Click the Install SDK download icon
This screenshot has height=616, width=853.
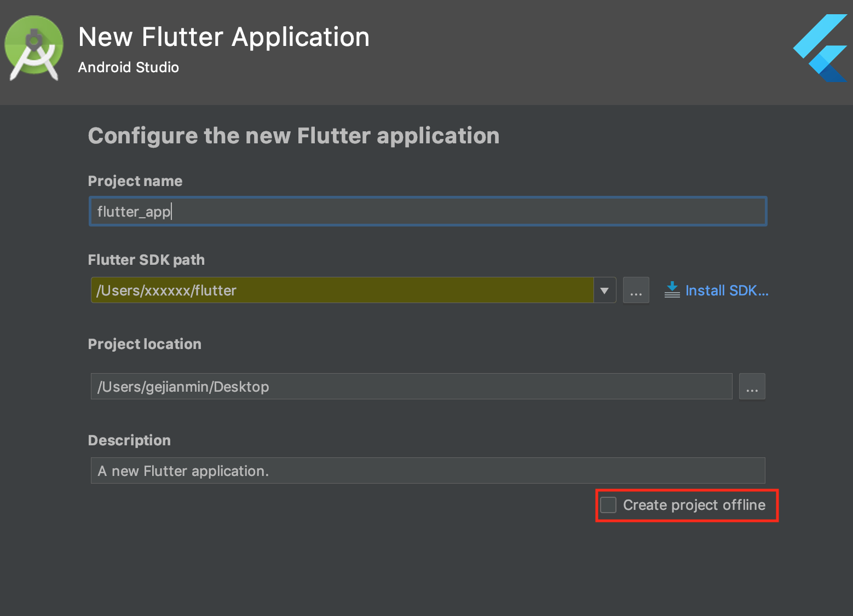[672, 290]
